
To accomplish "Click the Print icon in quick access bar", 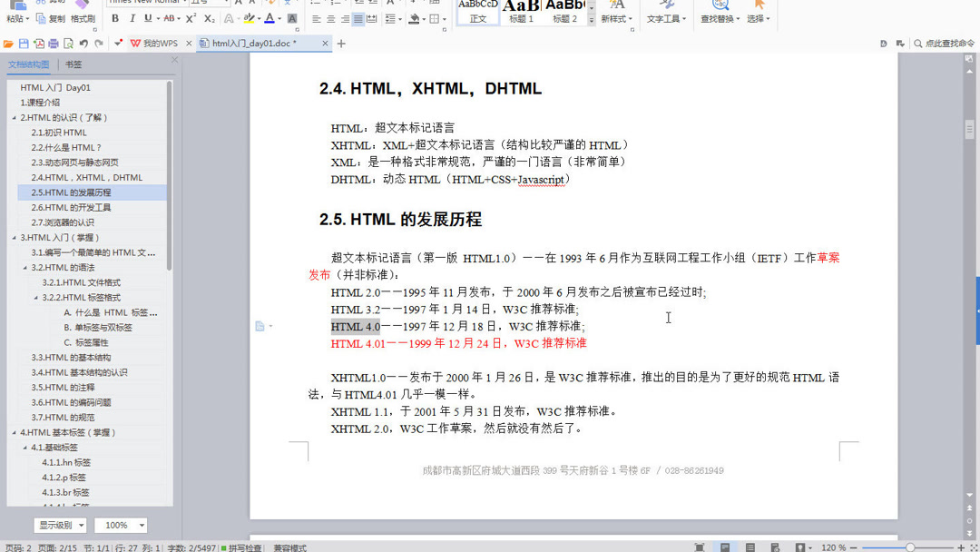I will coord(52,42).
